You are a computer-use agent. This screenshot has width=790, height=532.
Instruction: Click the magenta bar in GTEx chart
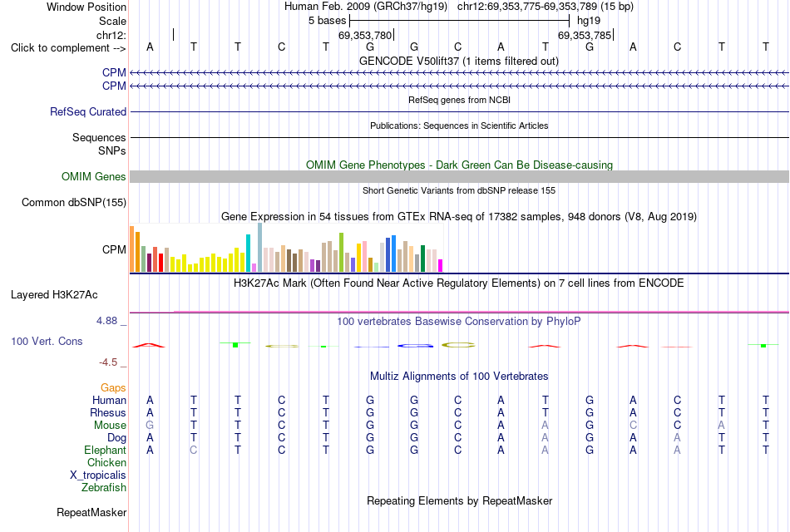tap(441, 265)
